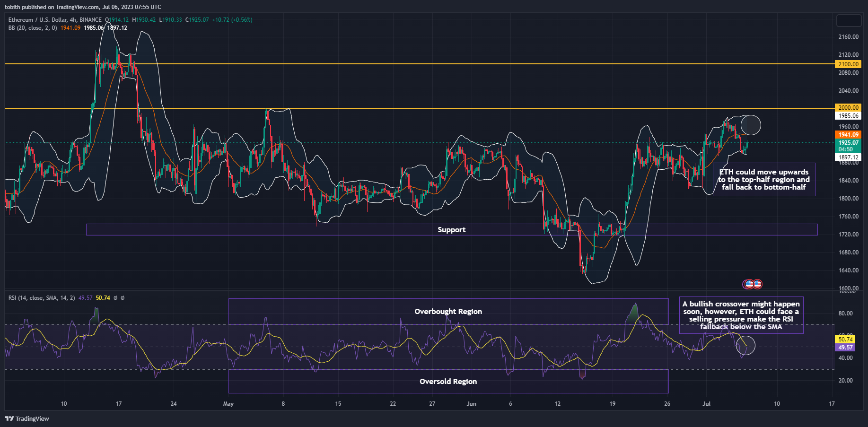Click the TradingView logo in the footer
Viewport: 868px width, 427px height.
click(27, 418)
